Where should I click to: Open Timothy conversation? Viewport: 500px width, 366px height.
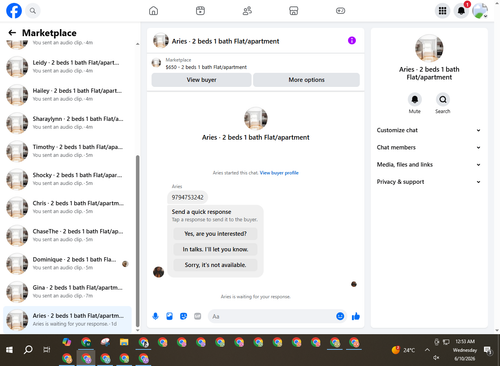point(67,151)
